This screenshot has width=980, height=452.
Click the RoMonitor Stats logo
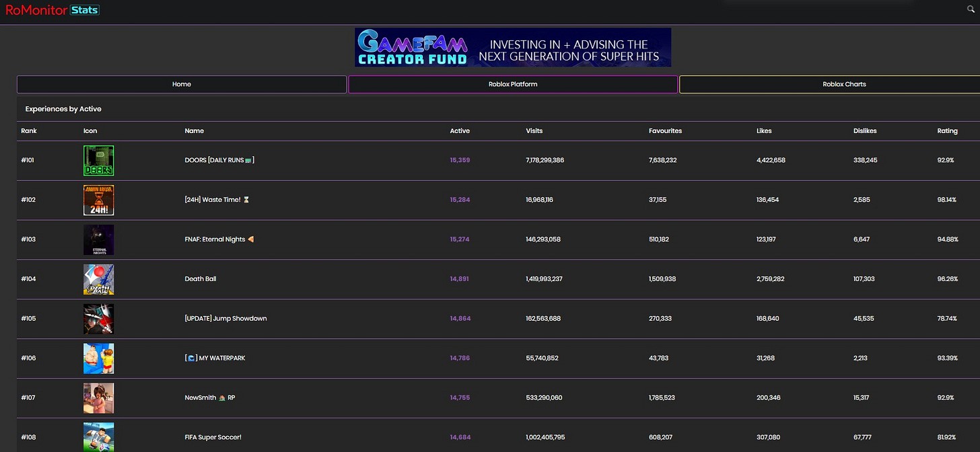[52, 10]
